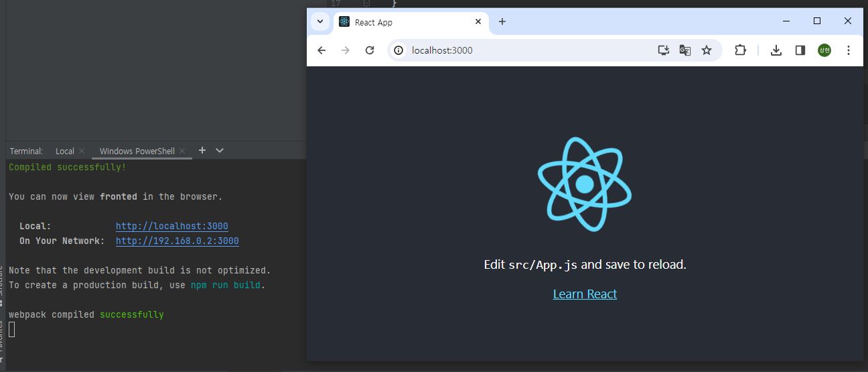Close the Windows PowerShell terminal tab
This screenshot has width=868, height=372.
pos(182,151)
